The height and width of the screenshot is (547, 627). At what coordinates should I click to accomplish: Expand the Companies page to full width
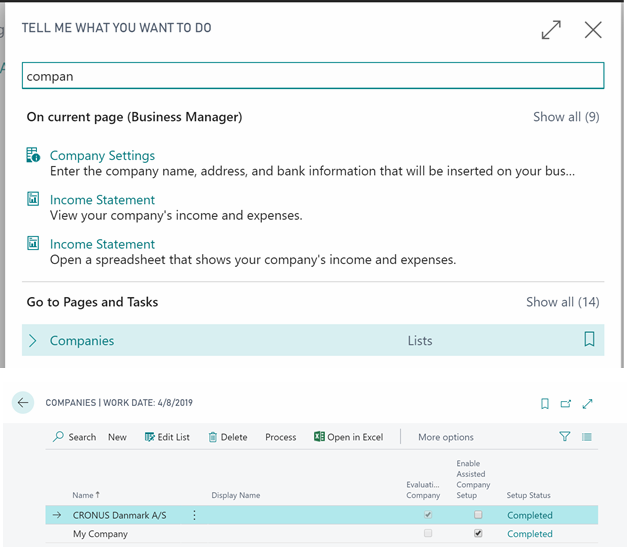tap(588, 404)
